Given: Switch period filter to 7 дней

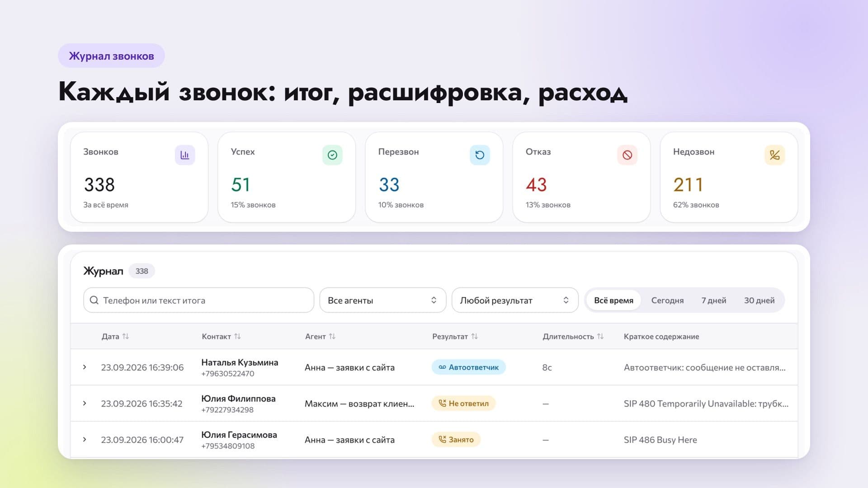Looking at the screenshot, I should pyautogui.click(x=714, y=300).
